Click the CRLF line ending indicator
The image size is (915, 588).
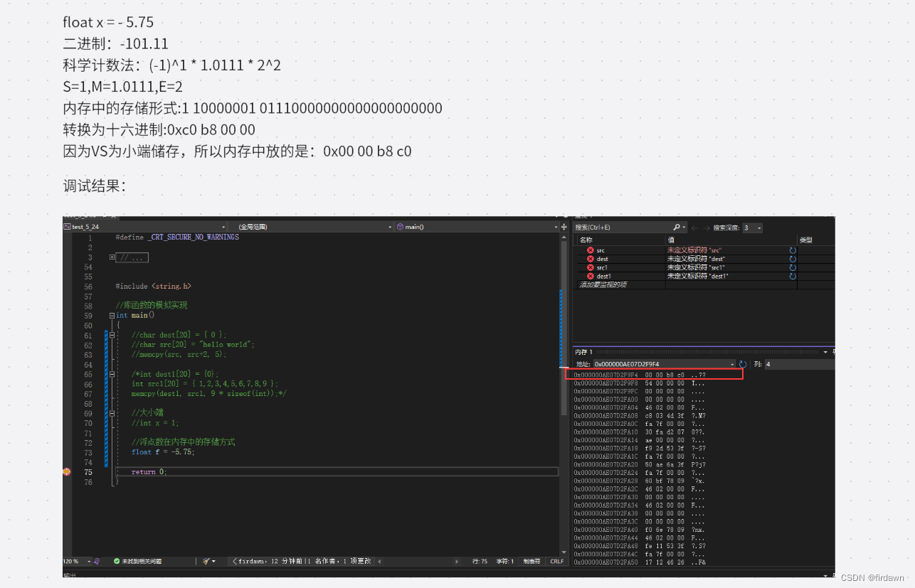click(x=556, y=561)
